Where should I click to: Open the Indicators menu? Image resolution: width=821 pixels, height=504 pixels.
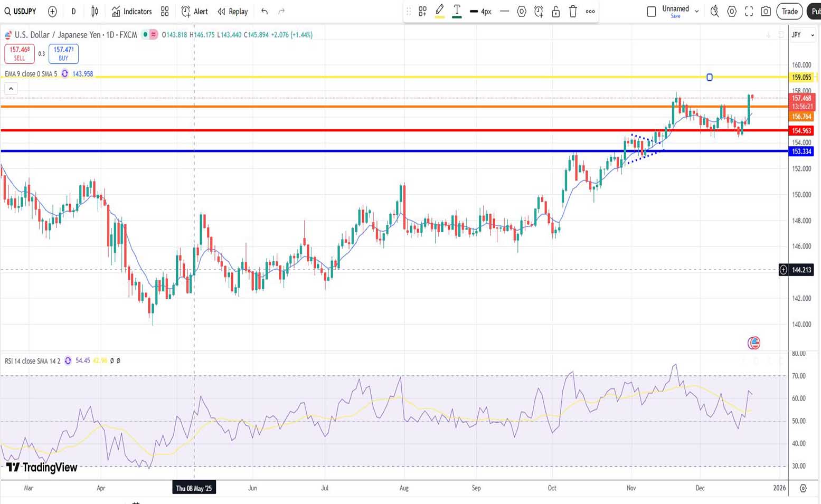131,11
